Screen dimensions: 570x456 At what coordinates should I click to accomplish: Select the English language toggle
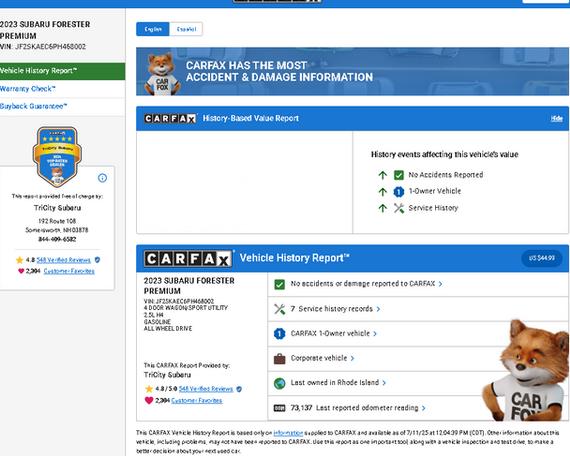pyautogui.click(x=153, y=29)
